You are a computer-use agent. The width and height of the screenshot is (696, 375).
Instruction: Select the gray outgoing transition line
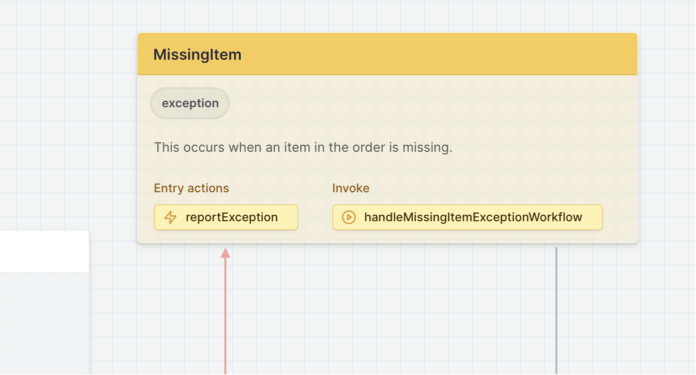pyautogui.click(x=556, y=311)
